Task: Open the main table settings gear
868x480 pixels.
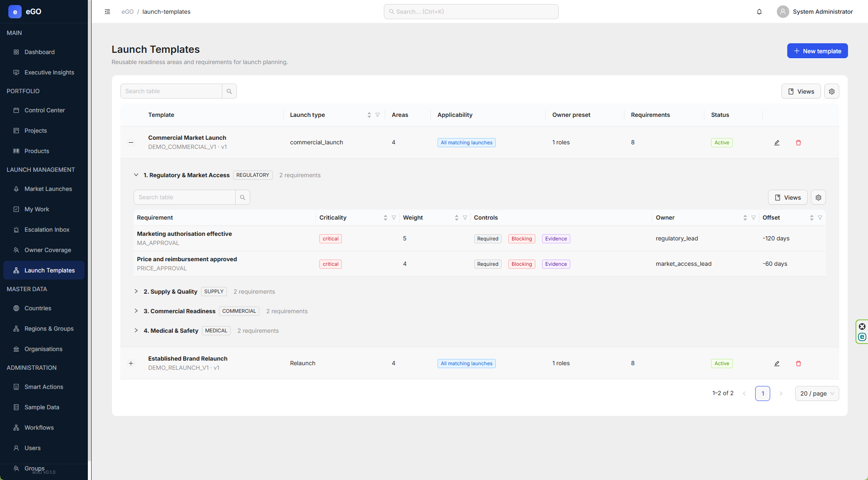Action: (x=832, y=92)
